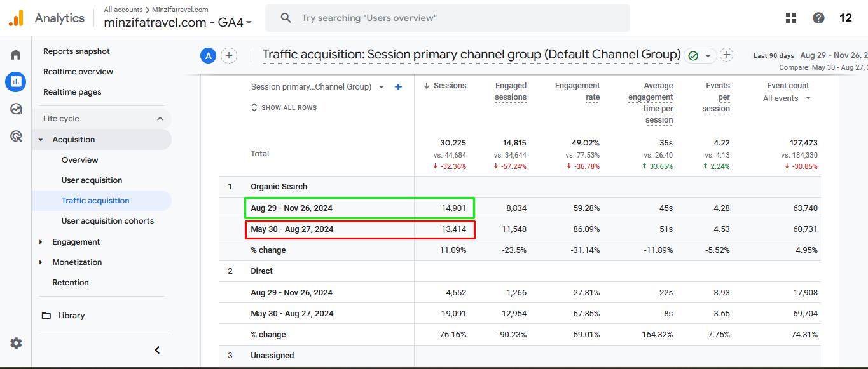Click SHOW ALL ROWS in the table
The height and width of the screenshot is (369, 868).
284,107
